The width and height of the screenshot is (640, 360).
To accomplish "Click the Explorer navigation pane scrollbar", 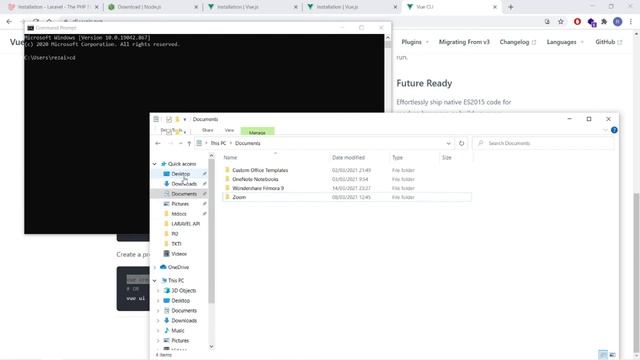I will [x=211, y=231].
